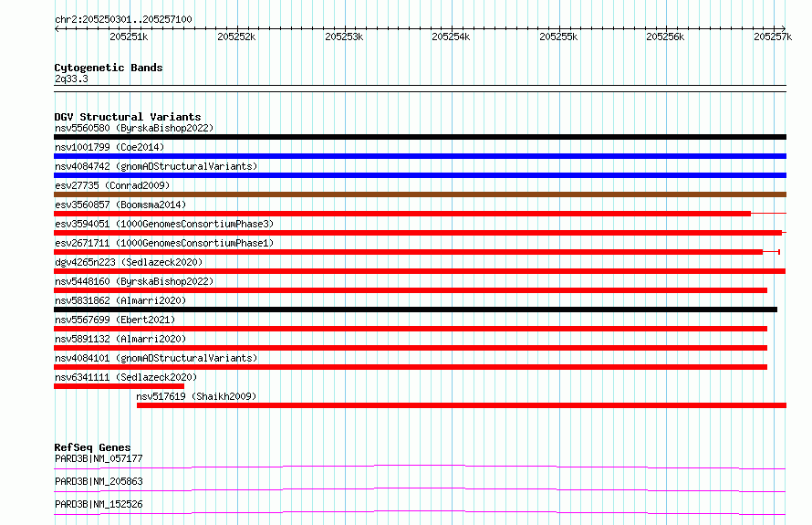The height and width of the screenshot is (525, 812).
Task: Select the black bar for nsv5560580
Action: click(x=420, y=137)
